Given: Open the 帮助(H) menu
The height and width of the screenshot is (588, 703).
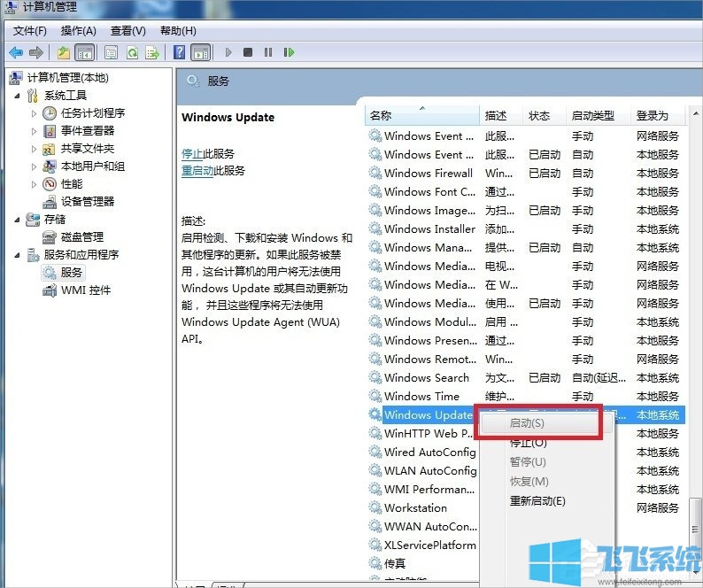Looking at the screenshot, I should click(178, 31).
